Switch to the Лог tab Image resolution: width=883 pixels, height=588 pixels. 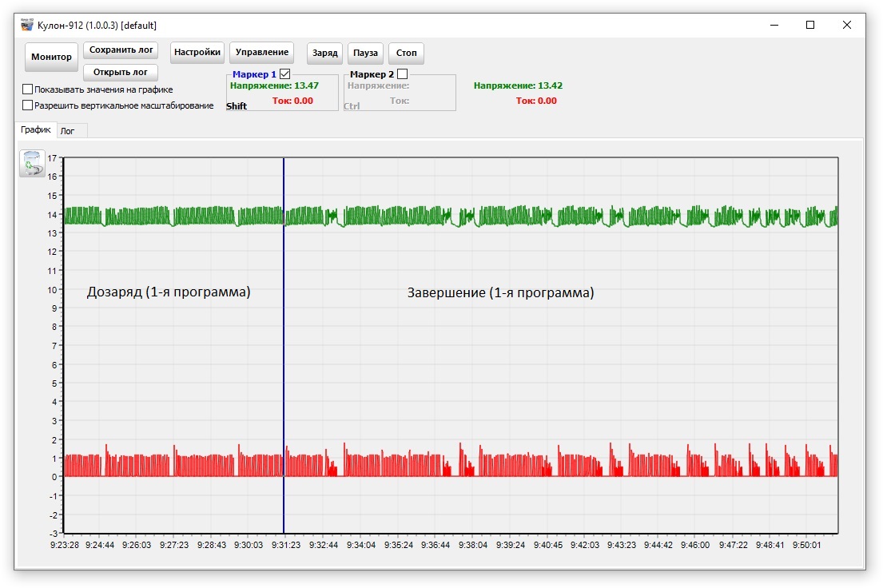pos(68,131)
